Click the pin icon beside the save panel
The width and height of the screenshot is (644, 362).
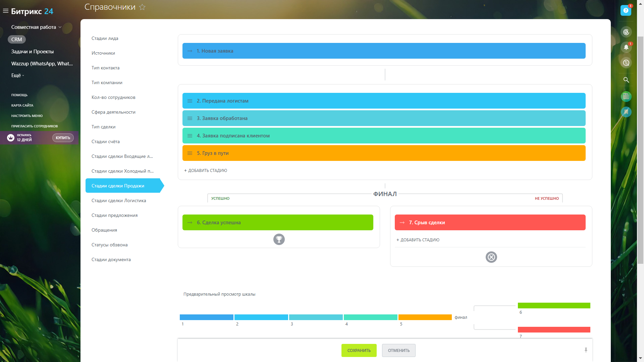(586, 350)
